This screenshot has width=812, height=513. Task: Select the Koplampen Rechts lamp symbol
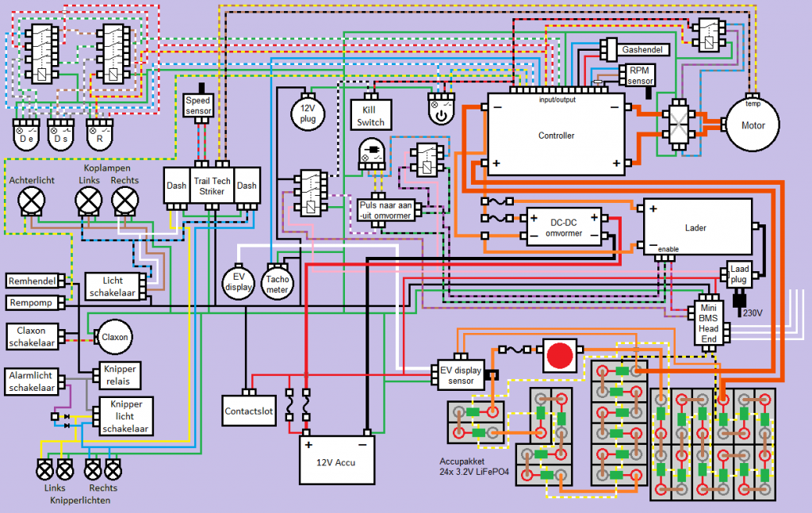point(124,201)
